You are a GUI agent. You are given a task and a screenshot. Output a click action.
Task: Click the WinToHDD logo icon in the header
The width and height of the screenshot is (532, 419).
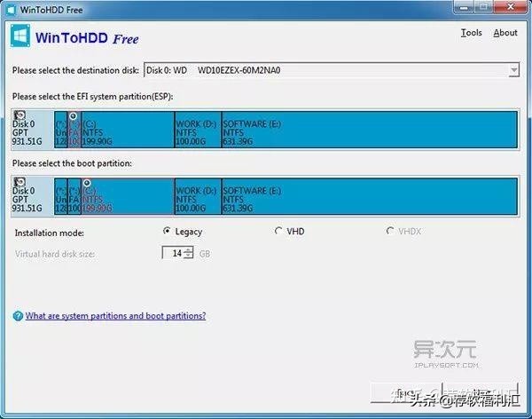point(20,36)
